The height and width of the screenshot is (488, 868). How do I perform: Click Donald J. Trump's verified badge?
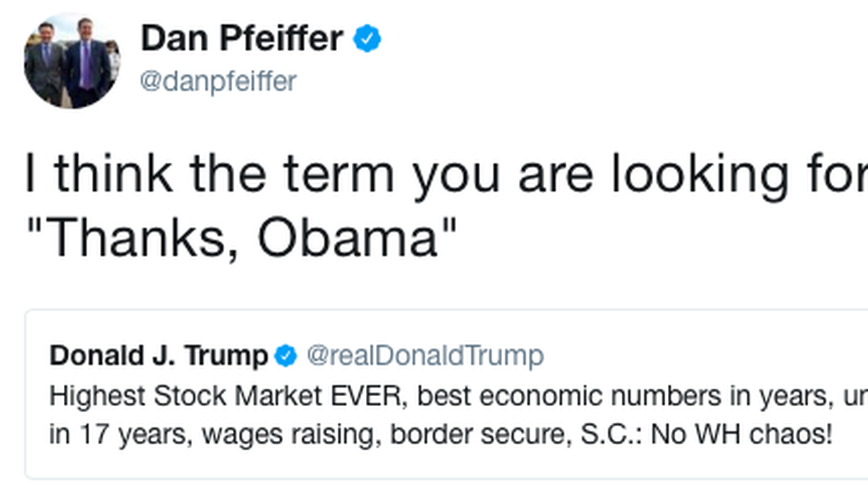[286, 356]
